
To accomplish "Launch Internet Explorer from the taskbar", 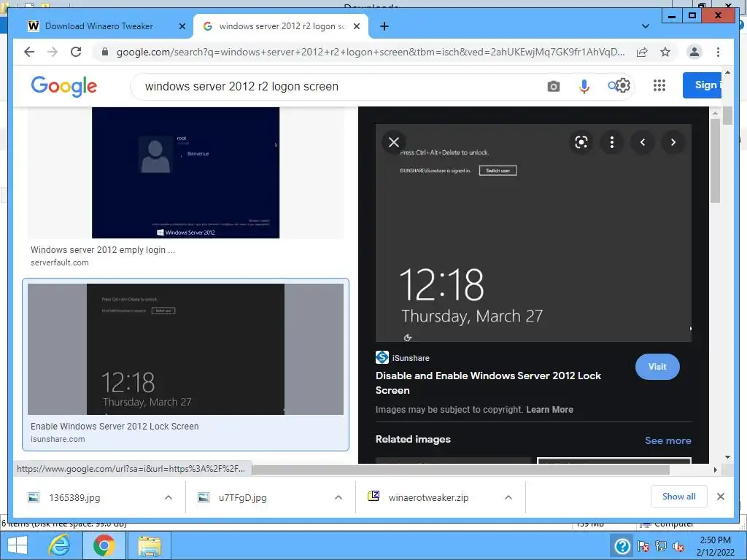I will click(x=60, y=545).
